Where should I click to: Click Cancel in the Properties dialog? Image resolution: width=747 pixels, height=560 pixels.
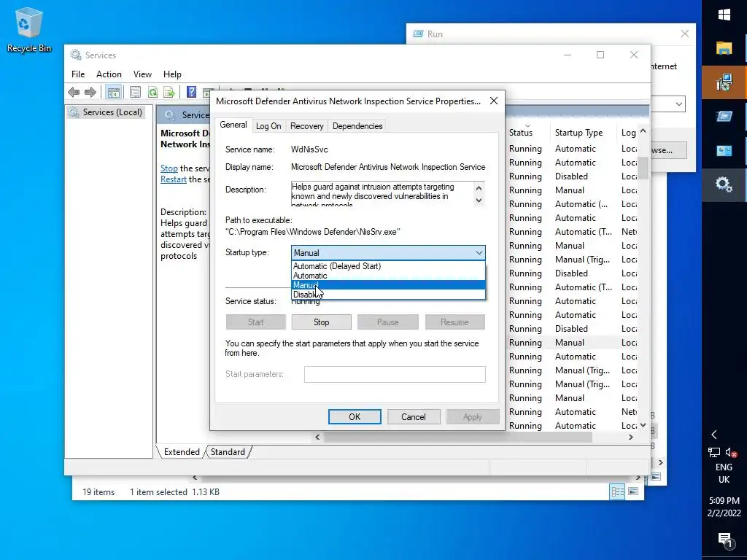coord(413,416)
